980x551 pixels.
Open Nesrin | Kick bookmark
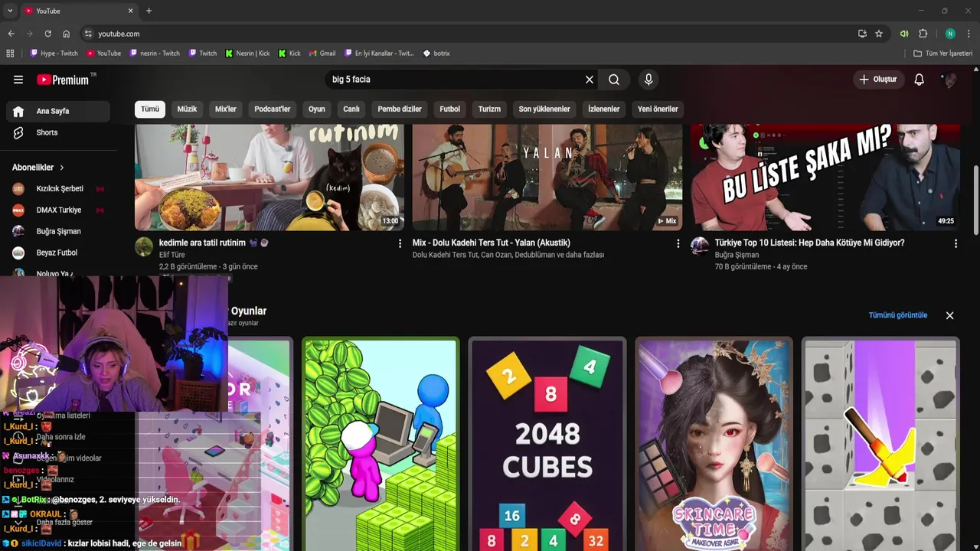247,54
